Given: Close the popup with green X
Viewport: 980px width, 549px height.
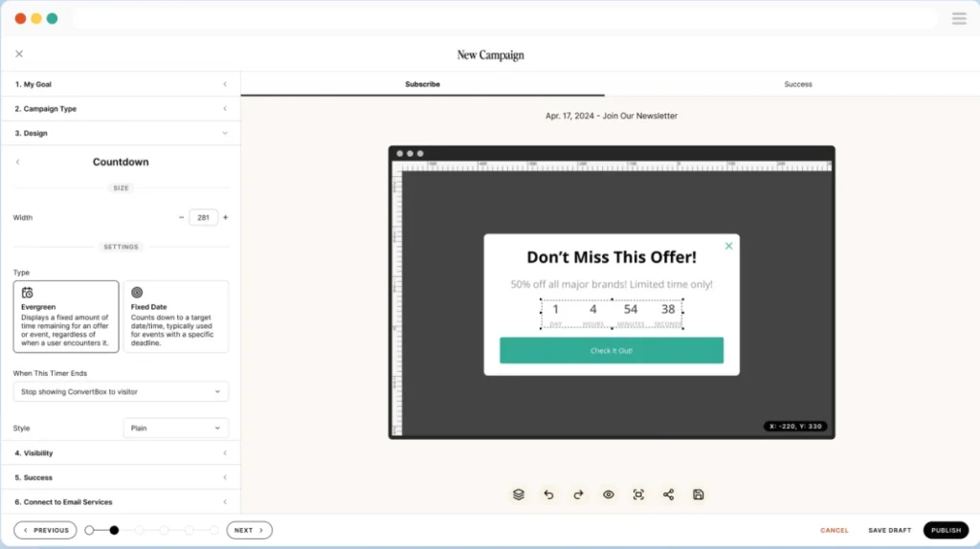Looking at the screenshot, I should 728,246.
